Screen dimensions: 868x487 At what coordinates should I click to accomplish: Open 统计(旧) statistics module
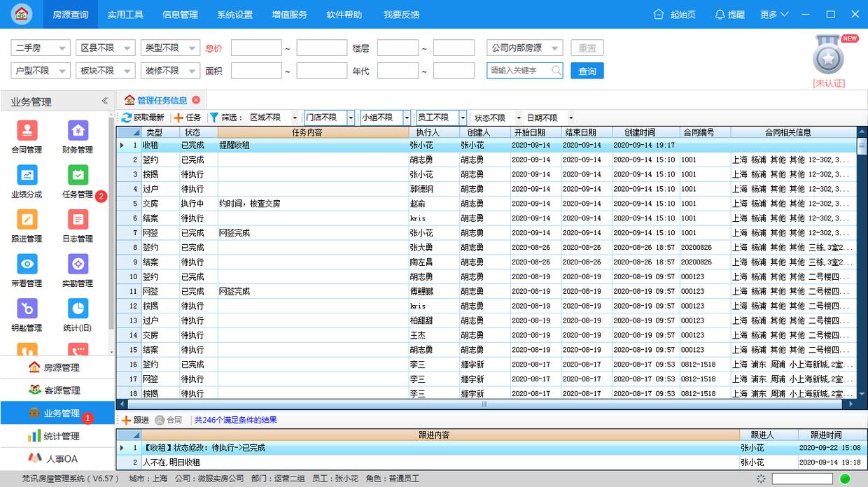(77, 313)
